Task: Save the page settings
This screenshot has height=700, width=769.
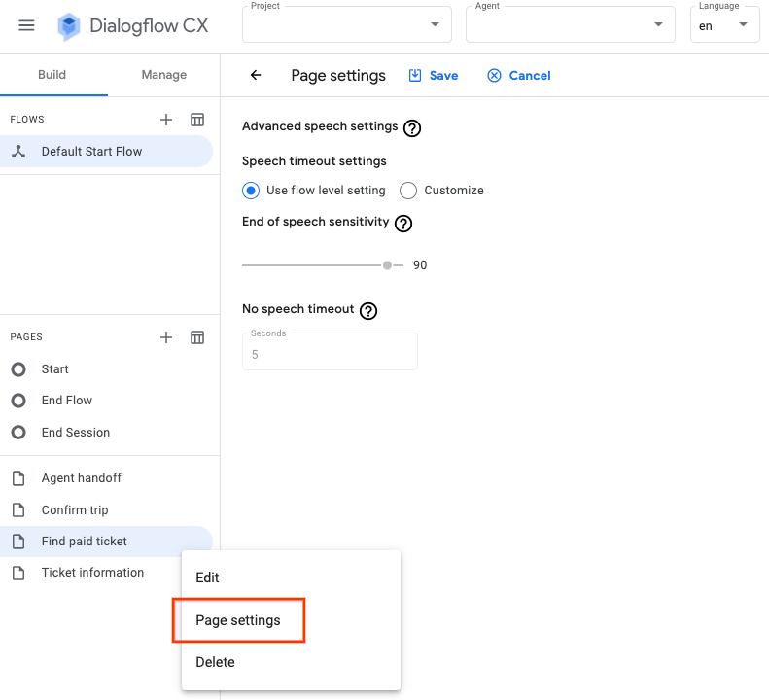Action: point(434,76)
